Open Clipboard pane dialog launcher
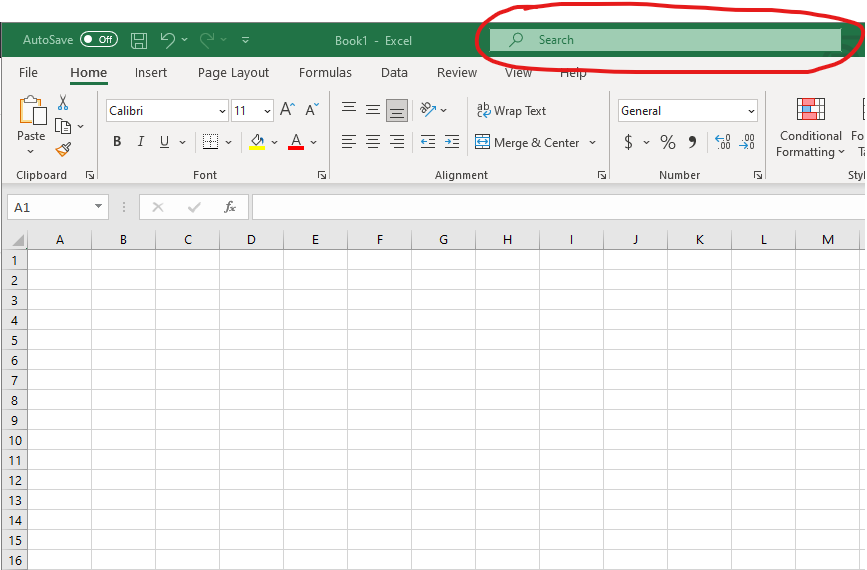 (x=90, y=175)
